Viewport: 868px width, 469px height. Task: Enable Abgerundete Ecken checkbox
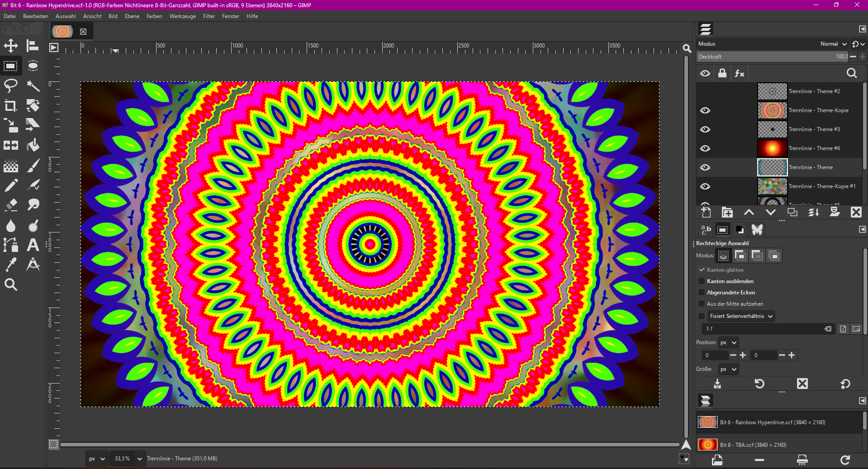pyautogui.click(x=702, y=292)
